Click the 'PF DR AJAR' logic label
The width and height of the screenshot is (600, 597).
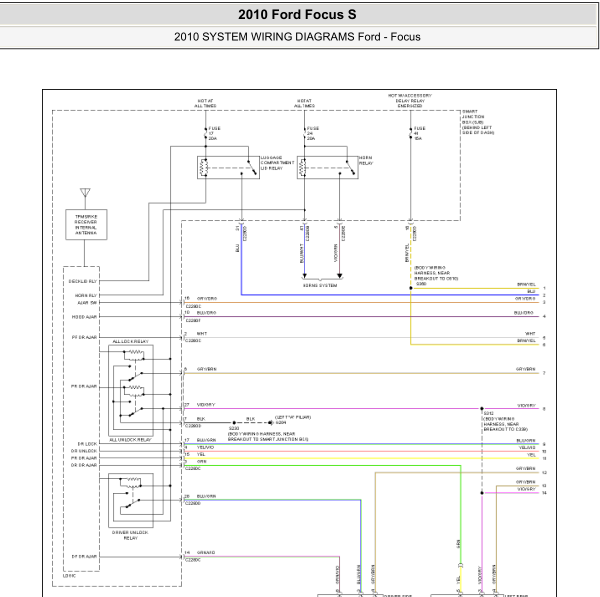[x=85, y=338]
